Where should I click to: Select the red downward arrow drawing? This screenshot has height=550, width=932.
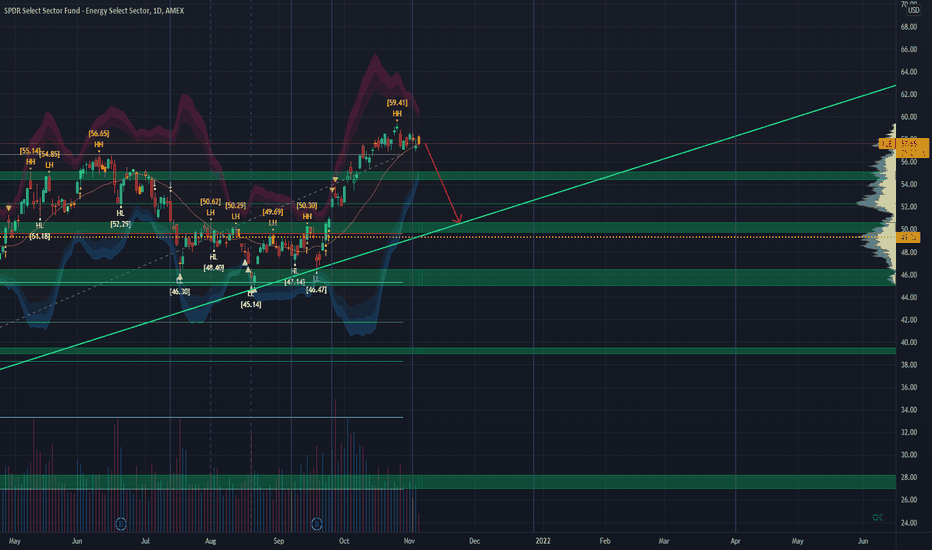tap(442, 183)
